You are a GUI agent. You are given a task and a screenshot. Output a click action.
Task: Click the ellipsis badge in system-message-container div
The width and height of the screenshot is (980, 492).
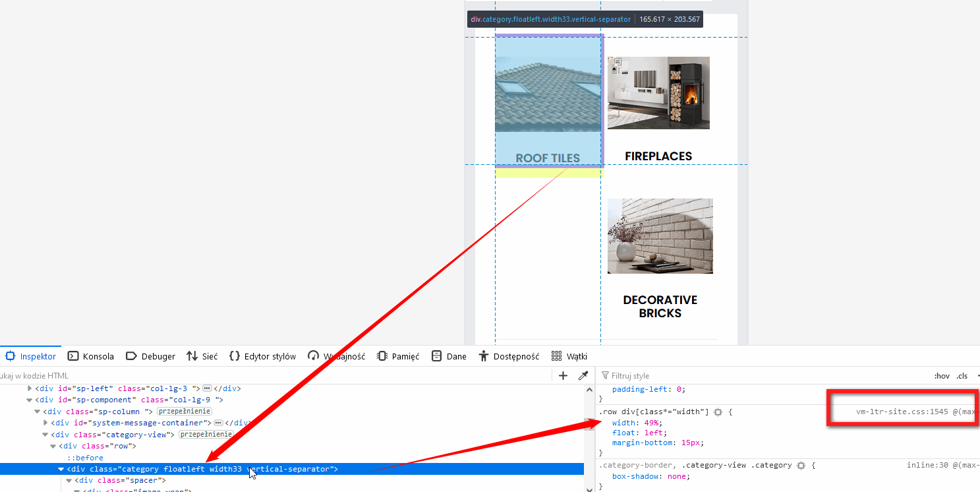tap(218, 423)
